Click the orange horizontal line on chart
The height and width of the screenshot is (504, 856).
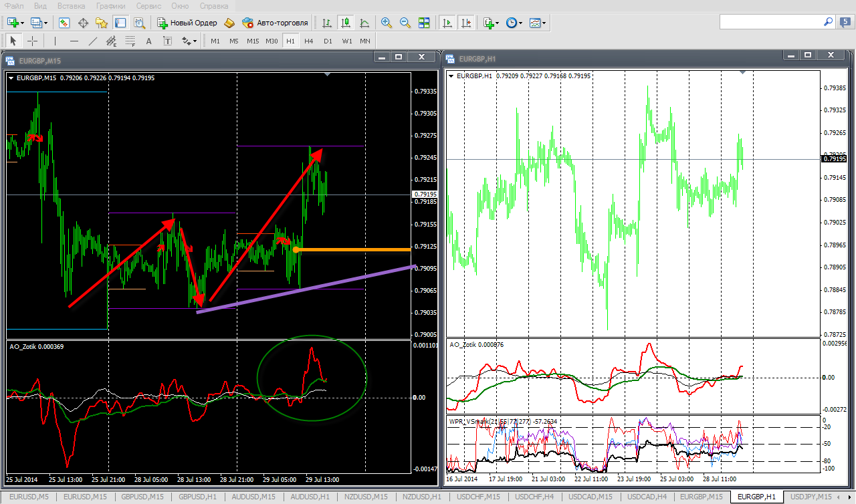[354, 249]
